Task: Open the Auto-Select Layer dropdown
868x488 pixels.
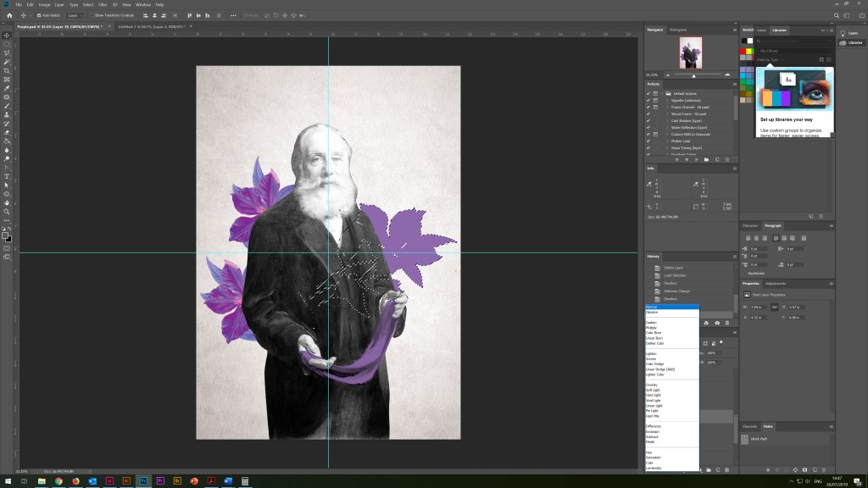Action: (x=74, y=15)
